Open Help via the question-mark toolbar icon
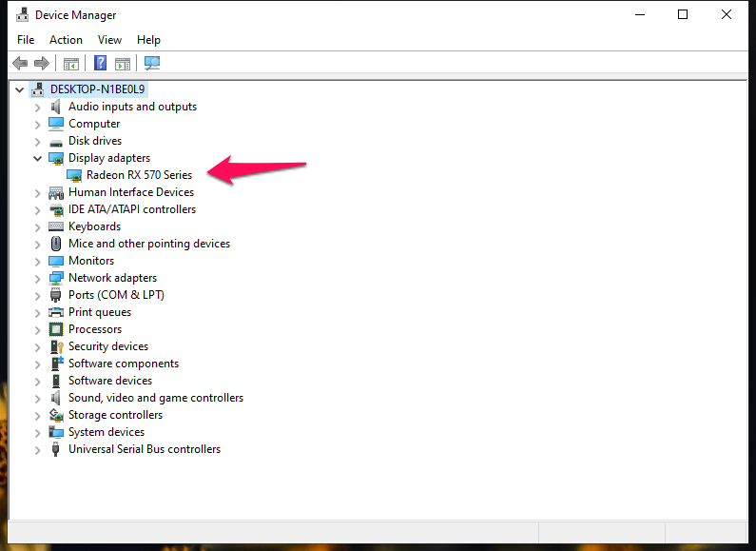This screenshot has width=756, height=551. point(100,63)
